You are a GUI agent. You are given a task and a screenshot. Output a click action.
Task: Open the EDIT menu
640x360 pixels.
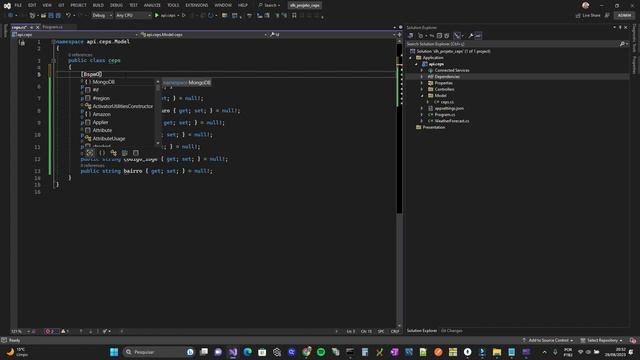(32, 5)
